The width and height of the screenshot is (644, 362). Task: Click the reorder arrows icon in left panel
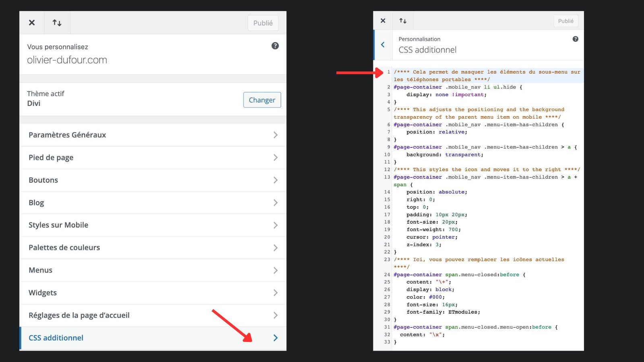tap(57, 23)
